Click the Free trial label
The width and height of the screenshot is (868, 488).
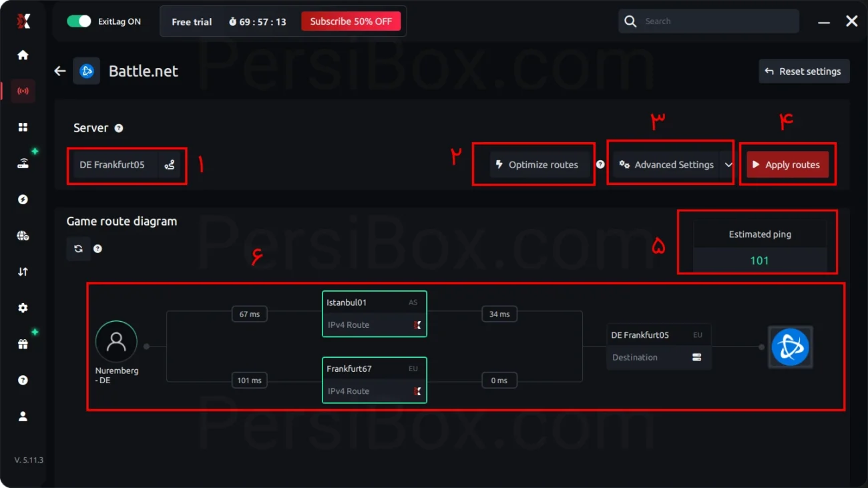[x=192, y=22]
